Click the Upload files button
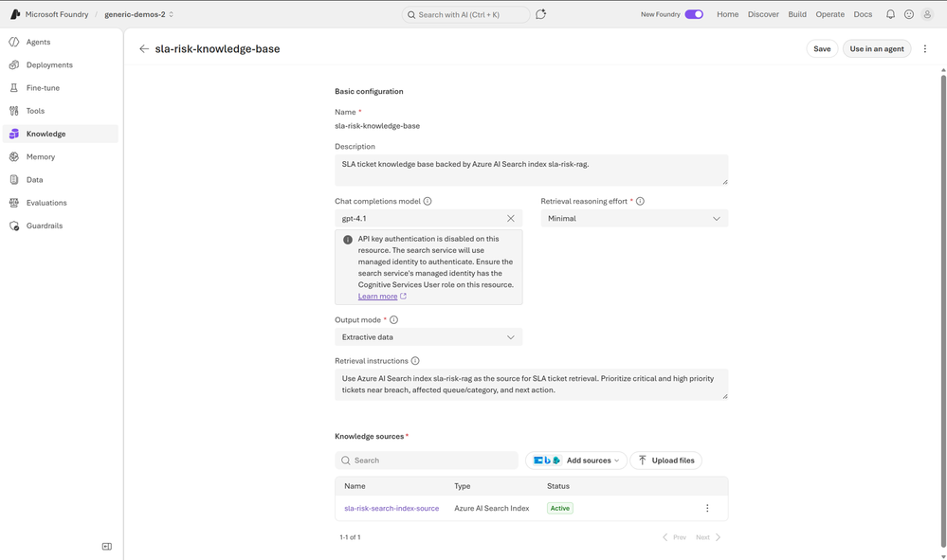The height and width of the screenshot is (560, 947). point(666,461)
